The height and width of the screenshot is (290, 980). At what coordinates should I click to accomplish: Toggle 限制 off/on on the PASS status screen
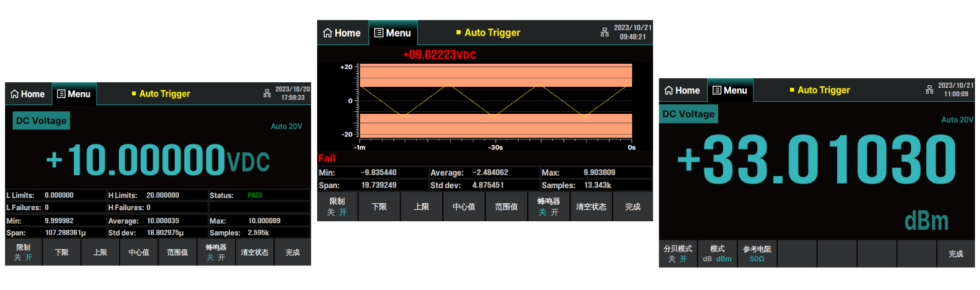tap(23, 252)
